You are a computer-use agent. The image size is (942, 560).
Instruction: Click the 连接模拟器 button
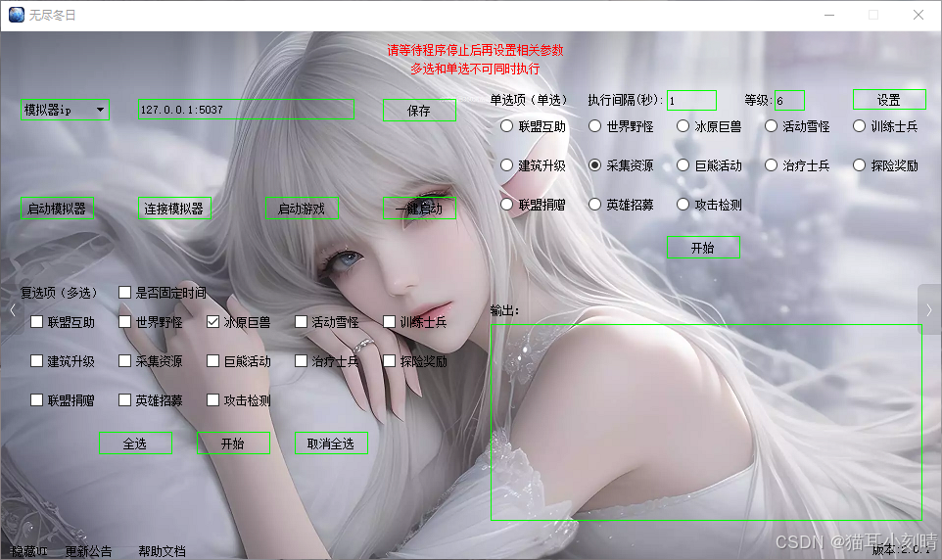[x=174, y=209]
